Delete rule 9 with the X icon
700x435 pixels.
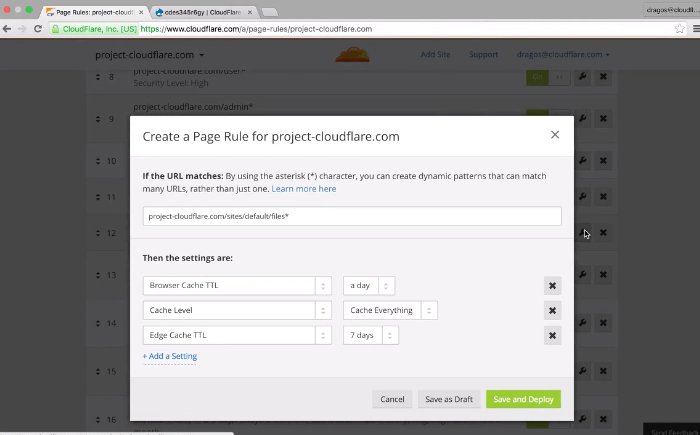[x=603, y=119]
